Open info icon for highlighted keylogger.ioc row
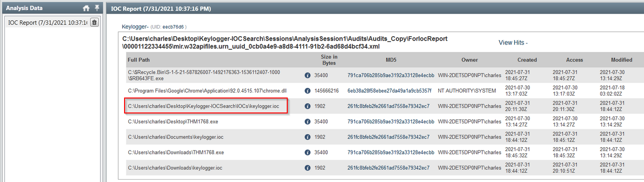 coord(308,106)
